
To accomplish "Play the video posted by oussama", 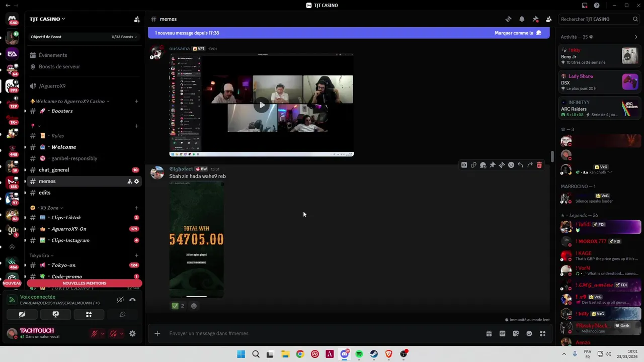I will pyautogui.click(x=261, y=105).
